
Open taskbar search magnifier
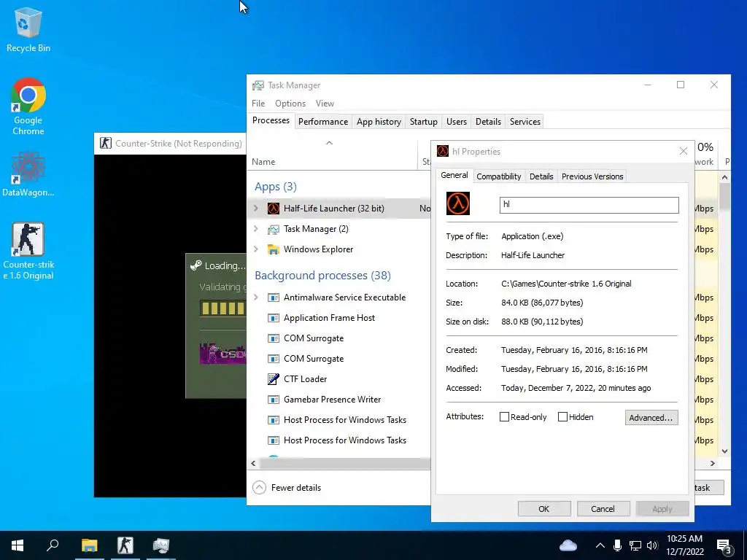coord(53,545)
